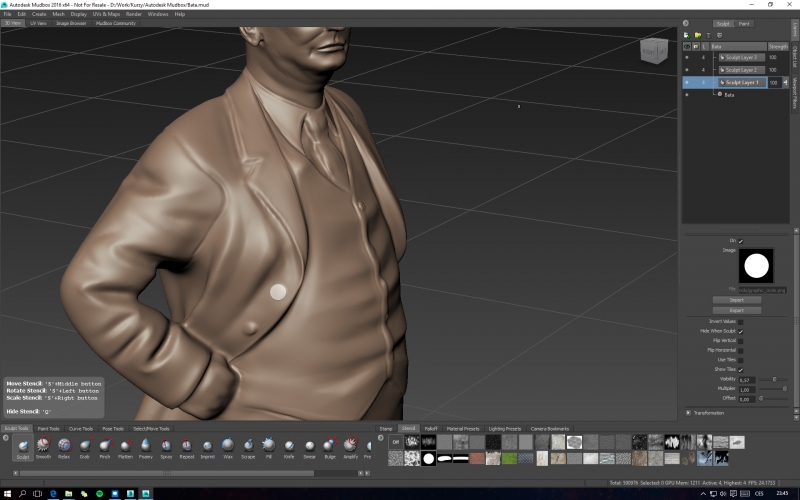
Task: Activate the Bulge sculpt tool
Action: pos(330,445)
